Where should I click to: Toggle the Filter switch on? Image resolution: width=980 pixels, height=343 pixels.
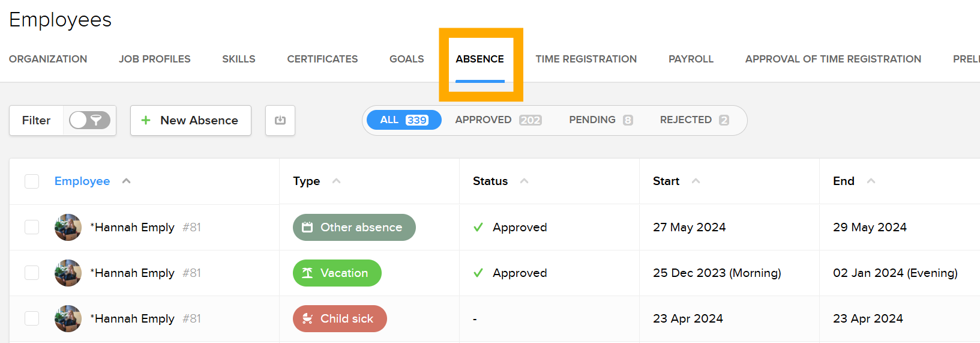[x=89, y=120]
